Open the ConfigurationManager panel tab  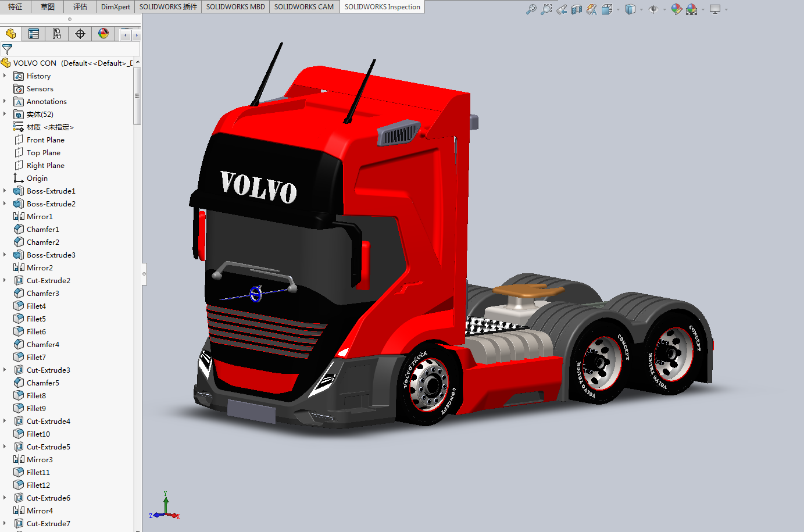click(57, 34)
